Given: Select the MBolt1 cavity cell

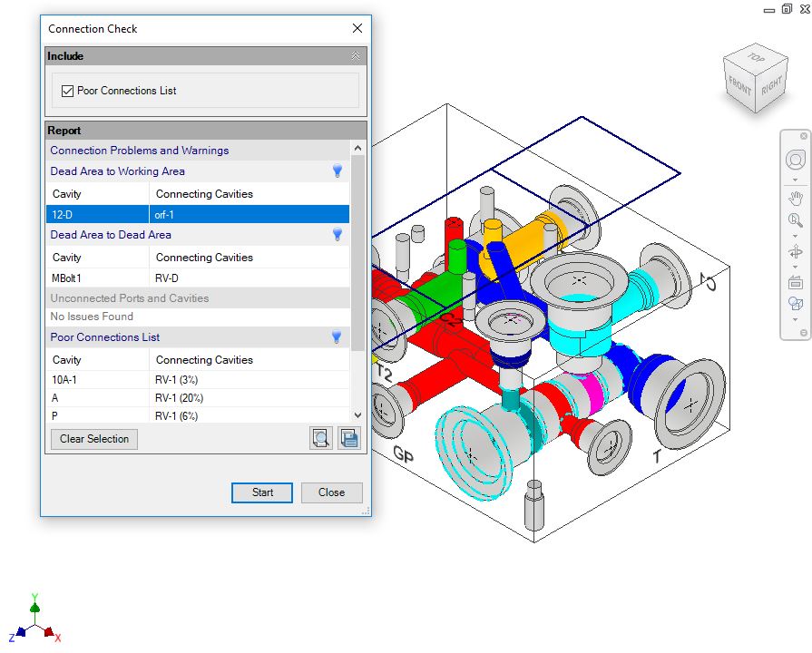Looking at the screenshot, I should coord(97,278).
